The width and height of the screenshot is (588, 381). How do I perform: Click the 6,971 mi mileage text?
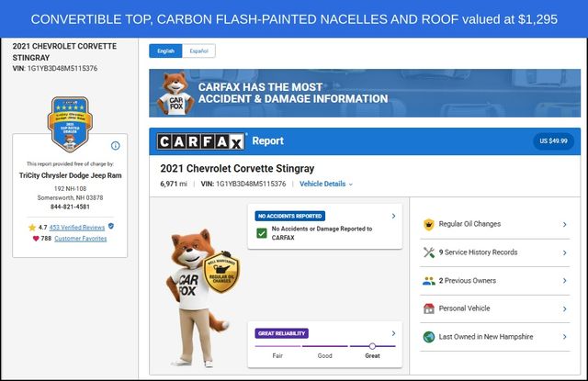(174, 184)
